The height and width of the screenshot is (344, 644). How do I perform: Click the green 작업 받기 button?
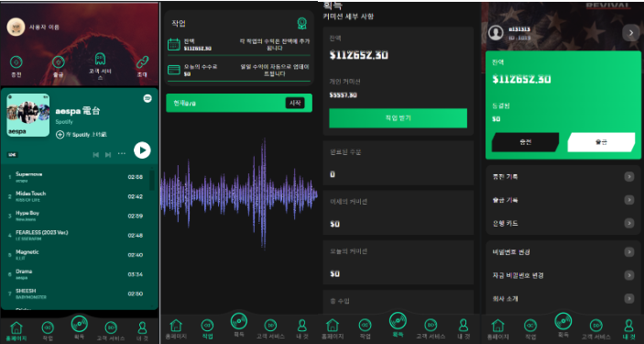click(398, 118)
